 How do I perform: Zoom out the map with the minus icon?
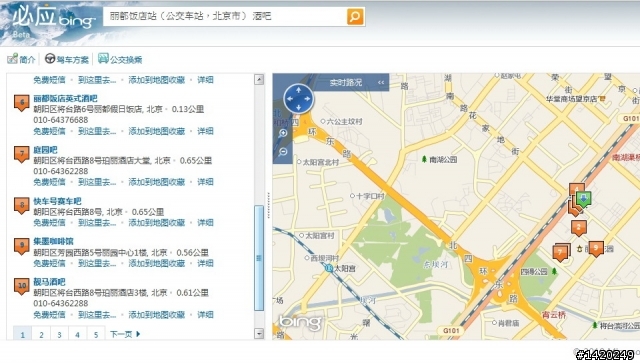[283, 152]
